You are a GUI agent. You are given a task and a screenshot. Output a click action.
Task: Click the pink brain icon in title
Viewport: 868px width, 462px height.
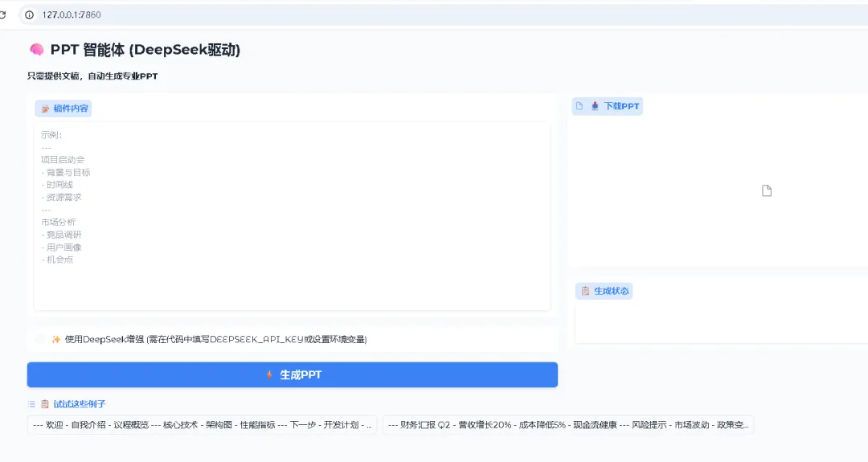coord(36,50)
